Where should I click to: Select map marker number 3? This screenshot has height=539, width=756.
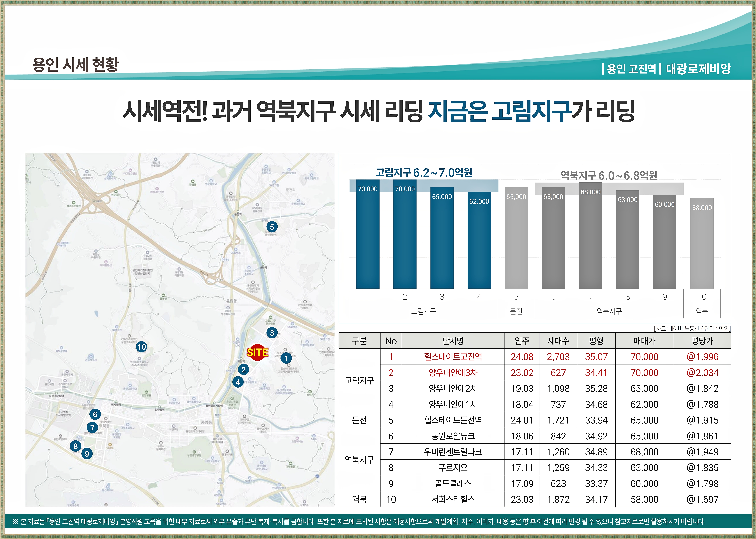pos(272,333)
